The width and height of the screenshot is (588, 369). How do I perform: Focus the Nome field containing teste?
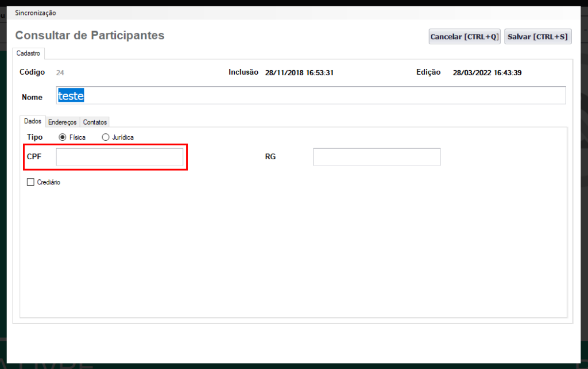tap(311, 95)
